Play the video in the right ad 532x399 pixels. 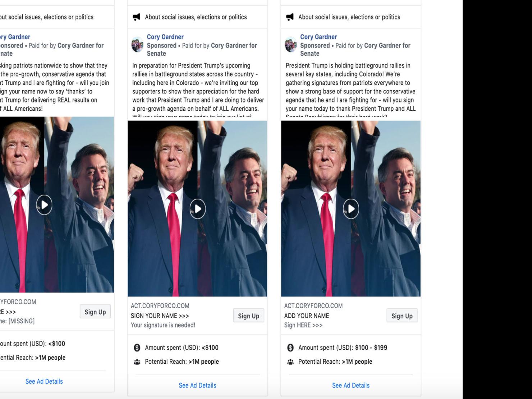point(351,209)
